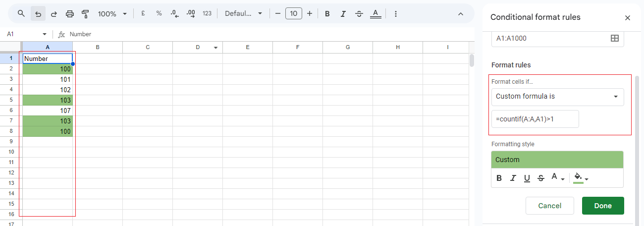The height and width of the screenshot is (226, 644).
Task: Click the countif formula input field
Action: 535,119
